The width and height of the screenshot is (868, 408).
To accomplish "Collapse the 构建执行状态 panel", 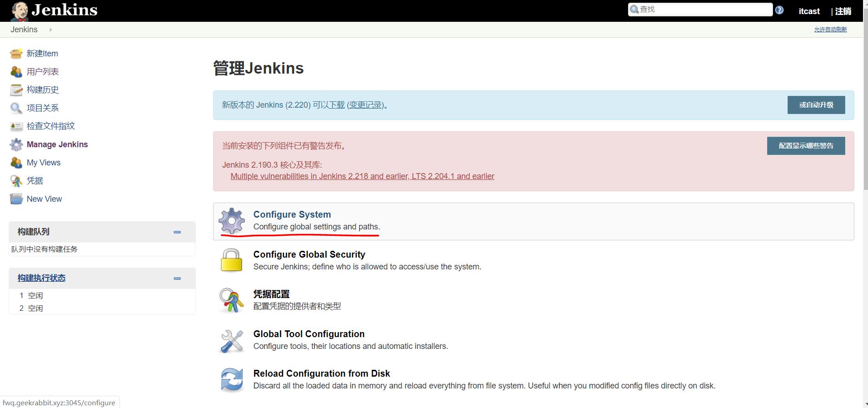I will [x=177, y=279].
